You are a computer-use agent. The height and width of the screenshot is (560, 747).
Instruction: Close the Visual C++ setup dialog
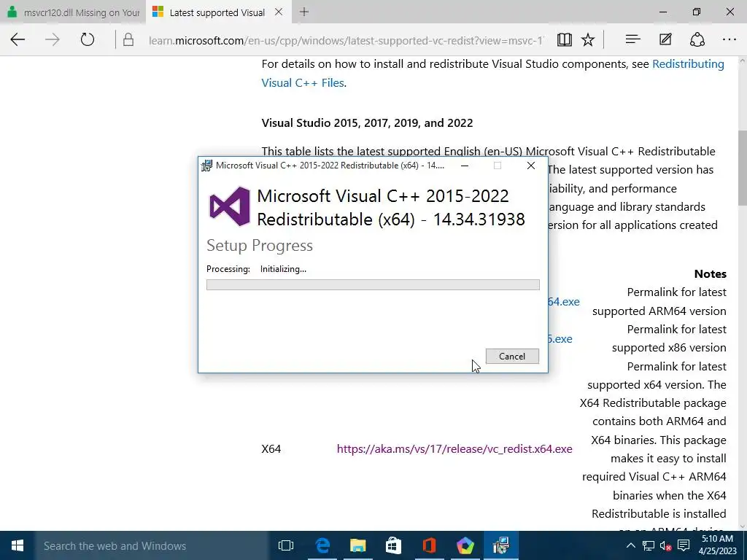click(x=531, y=166)
